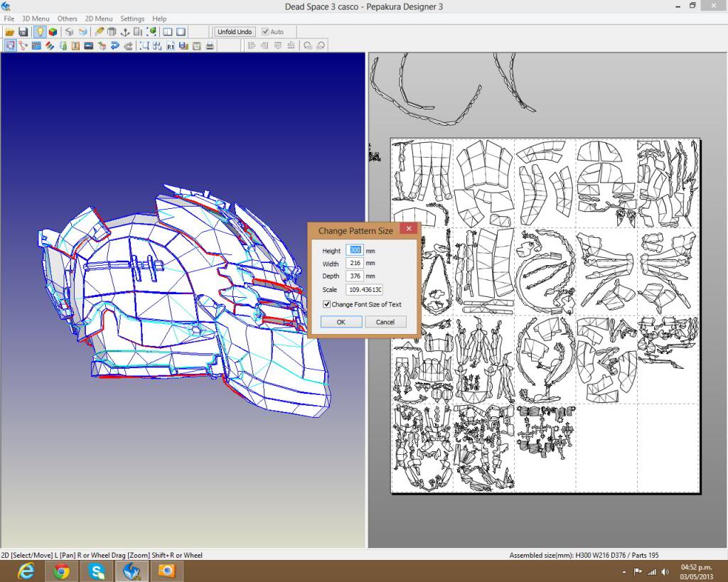The width and height of the screenshot is (728, 582).
Task: Click the volume speaker tray icon
Action: coord(665,572)
